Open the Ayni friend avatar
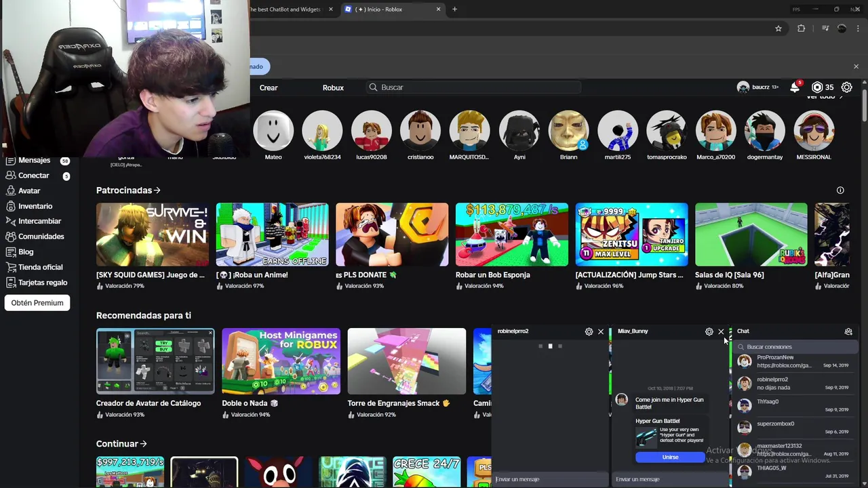Viewport: 868px width, 488px height. point(519,130)
